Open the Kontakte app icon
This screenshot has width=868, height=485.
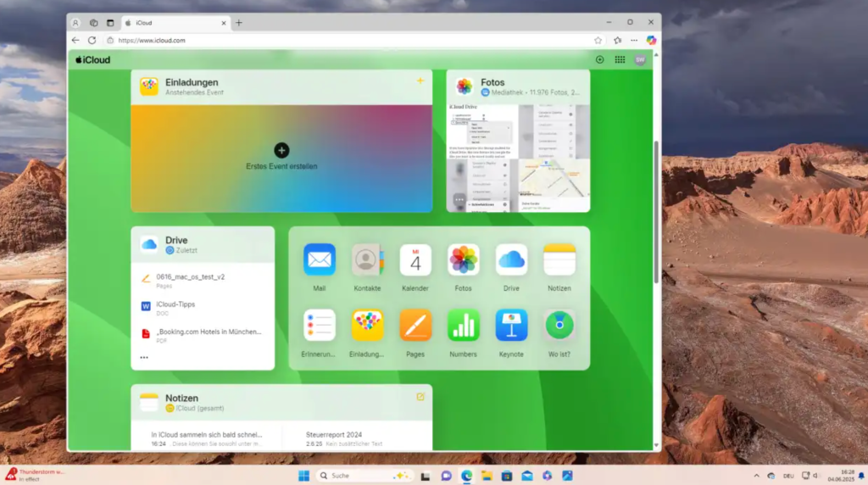(x=367, y=259)
